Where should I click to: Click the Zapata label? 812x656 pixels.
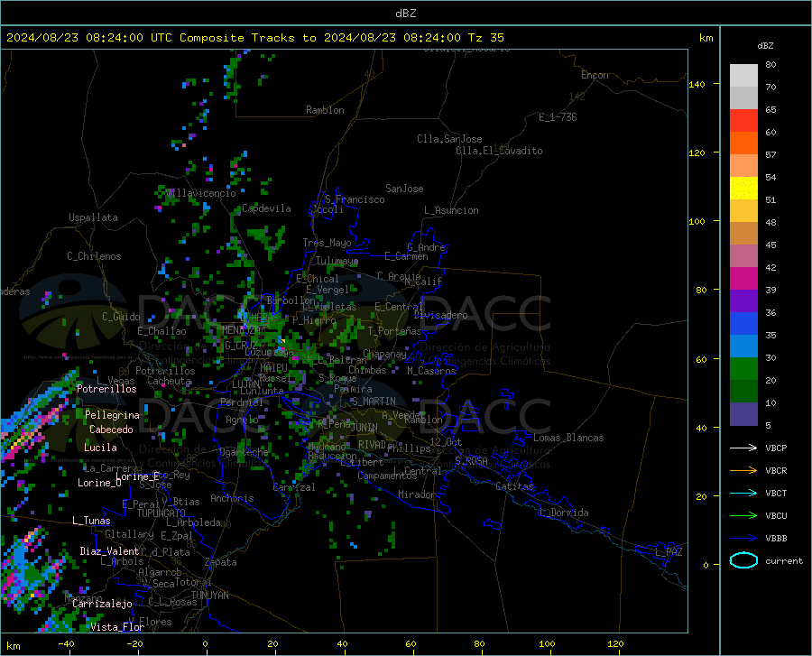click(x=221, y=562)
